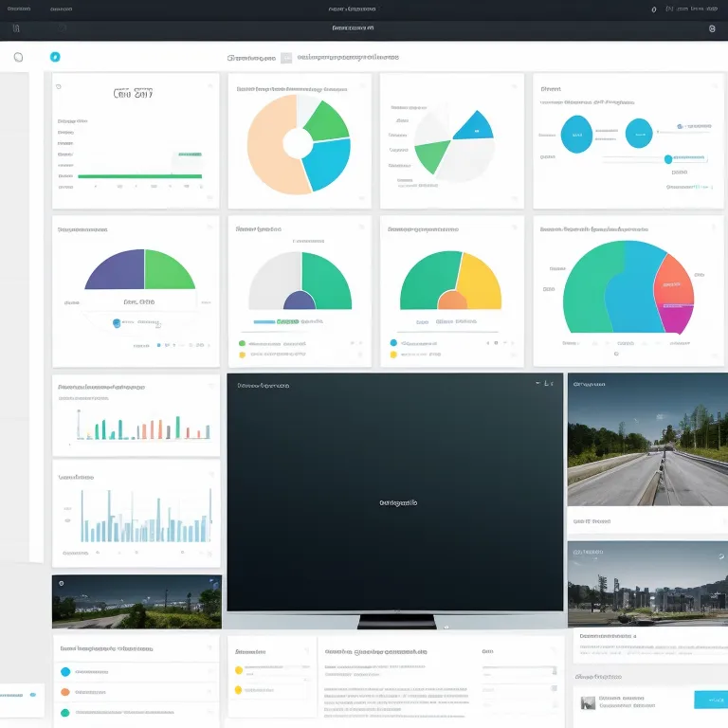
Task: Open corner menu of the green-yellow gauge card
Action: [x=515, y=227]
